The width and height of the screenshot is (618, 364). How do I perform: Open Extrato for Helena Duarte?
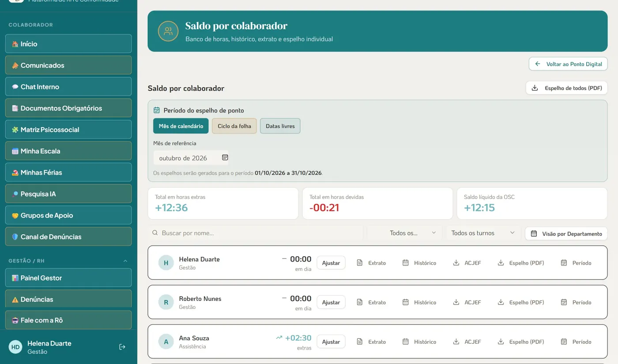pos(371,263)
